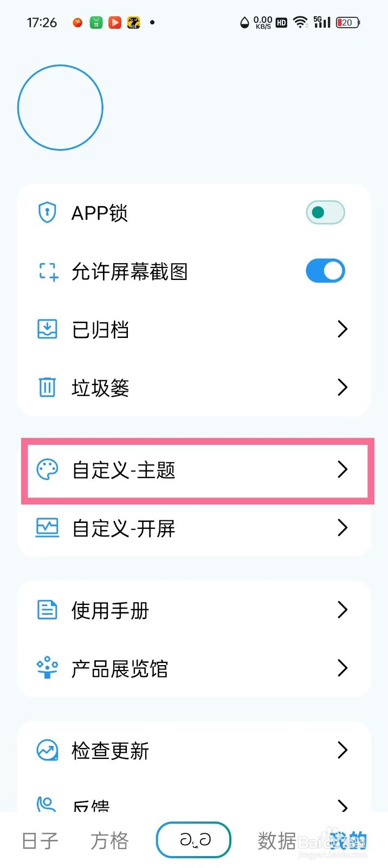This screenshot has width=388, height=868.
Task: Open the 数据 tab
Action: click(277, 840)
